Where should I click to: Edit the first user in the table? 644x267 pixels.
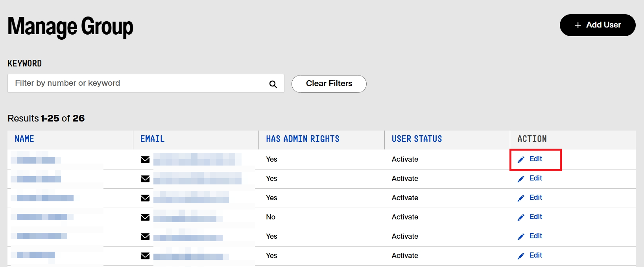click(x=530, y=159)
